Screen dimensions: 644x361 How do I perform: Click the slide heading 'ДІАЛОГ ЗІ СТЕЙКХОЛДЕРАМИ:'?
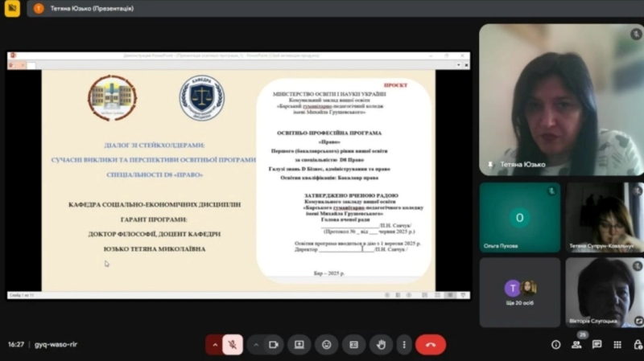(155, 146)
